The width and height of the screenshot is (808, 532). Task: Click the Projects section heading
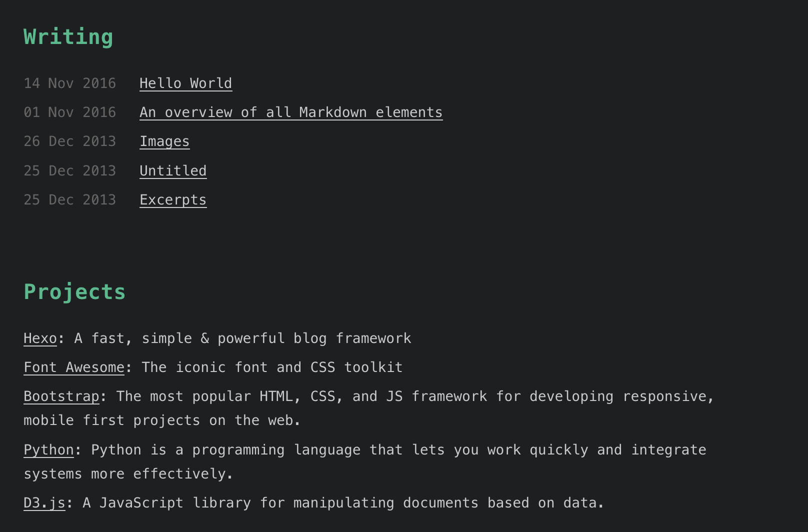(x=74, y=292)
